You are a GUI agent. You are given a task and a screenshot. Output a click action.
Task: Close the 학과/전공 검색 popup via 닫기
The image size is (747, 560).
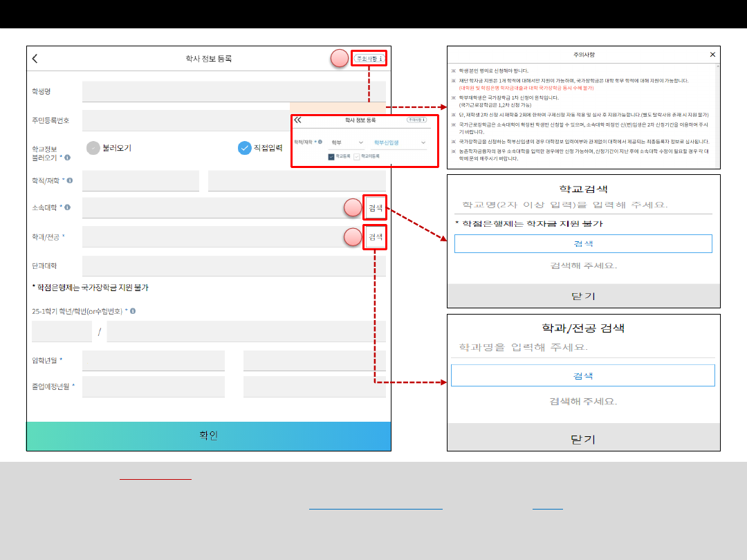pyautogui.click(x=583, y=439)
